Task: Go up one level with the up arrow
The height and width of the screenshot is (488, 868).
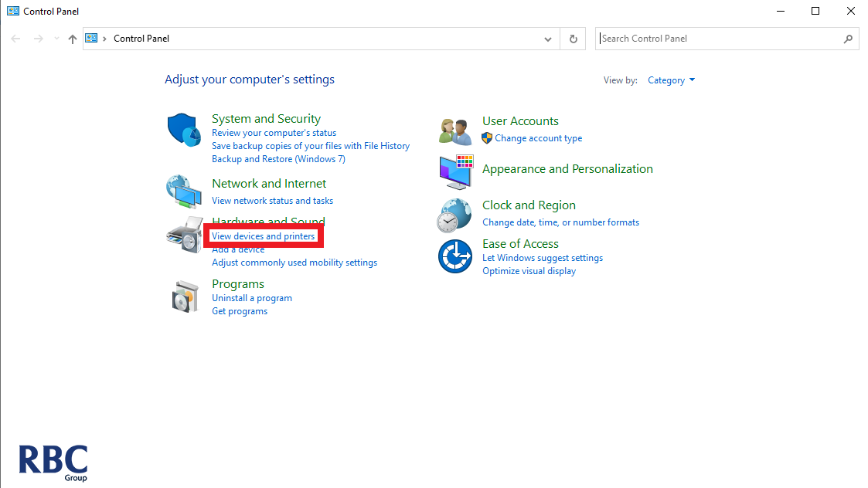Action: click(x=73, y=39)
